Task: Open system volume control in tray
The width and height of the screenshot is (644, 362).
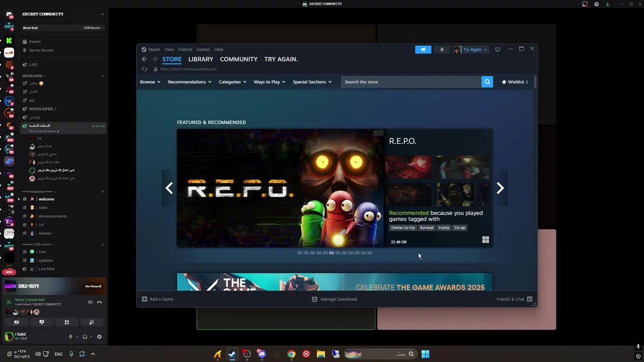Action: (x=38, y=354)
